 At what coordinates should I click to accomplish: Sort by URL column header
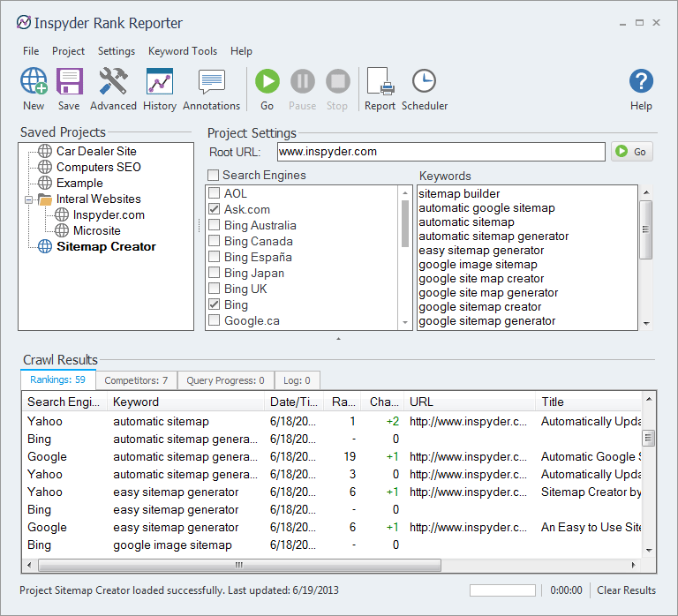[x=470, y=402]
